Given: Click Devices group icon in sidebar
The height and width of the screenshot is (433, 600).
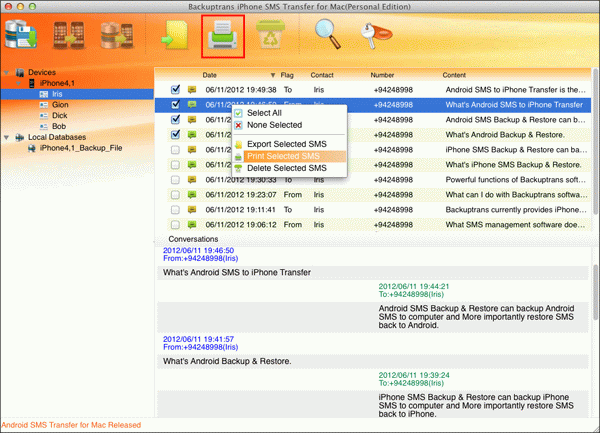Looking at the screenshot, I should [20, 72].
